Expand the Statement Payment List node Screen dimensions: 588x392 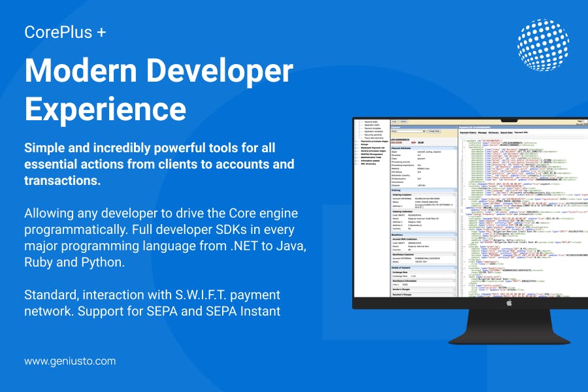[373, 148]
